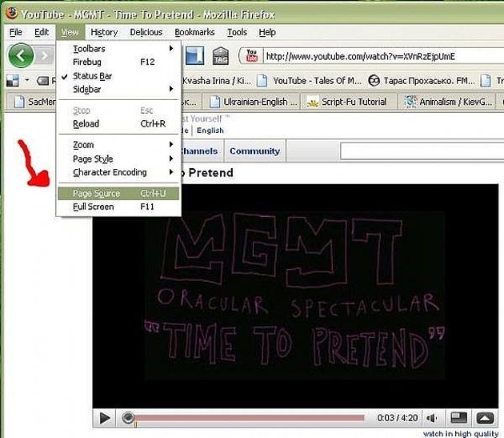Click the disabled Stop menu item
504x438 pixels.
coord(118,111)
